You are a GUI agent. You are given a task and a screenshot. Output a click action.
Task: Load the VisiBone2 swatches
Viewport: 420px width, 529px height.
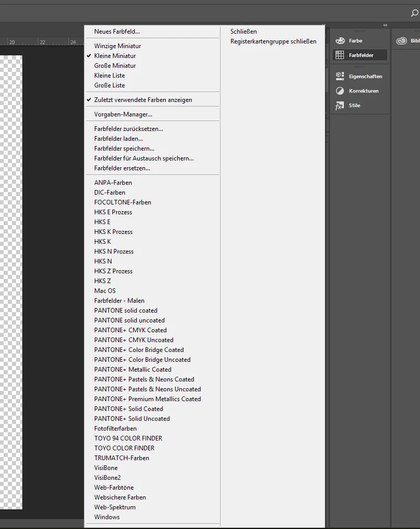click(107, 477)
